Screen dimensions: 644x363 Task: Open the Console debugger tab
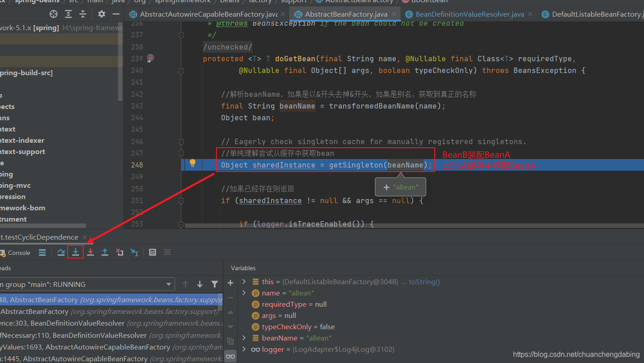coord(15,253)
